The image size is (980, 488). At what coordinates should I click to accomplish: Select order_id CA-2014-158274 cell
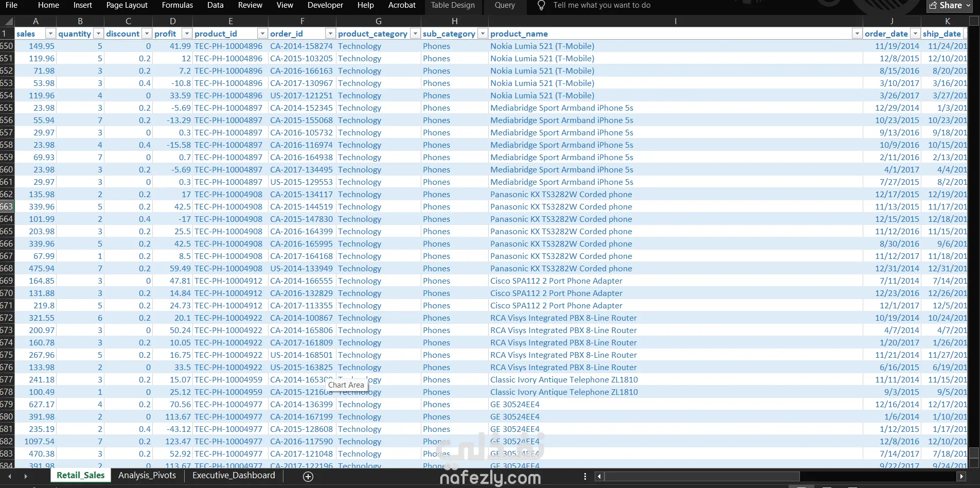pyautogui.click(x=302, y=46)
